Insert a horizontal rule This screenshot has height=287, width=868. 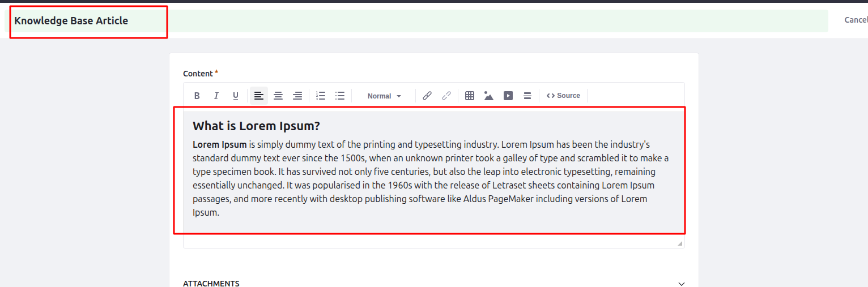527,96
